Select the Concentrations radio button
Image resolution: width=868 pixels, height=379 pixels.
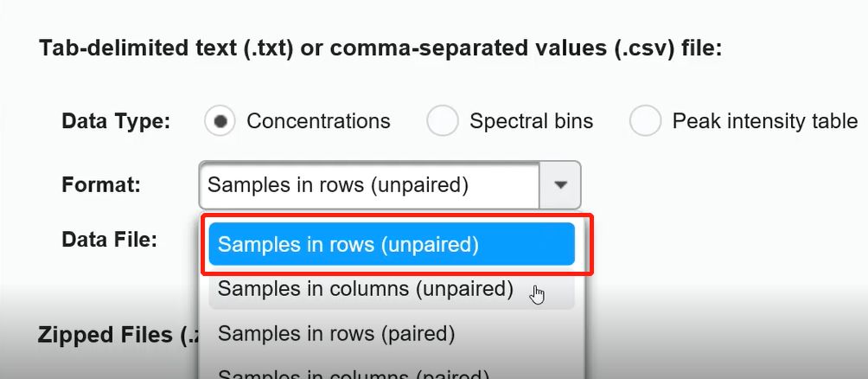pos(220,121)
